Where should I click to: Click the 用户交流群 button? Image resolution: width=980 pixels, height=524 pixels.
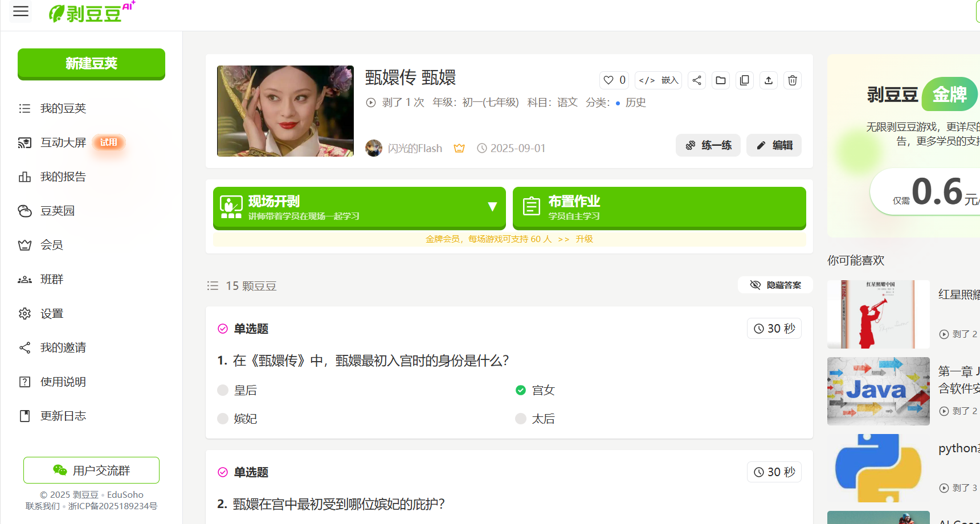click(x=91, y=470)
